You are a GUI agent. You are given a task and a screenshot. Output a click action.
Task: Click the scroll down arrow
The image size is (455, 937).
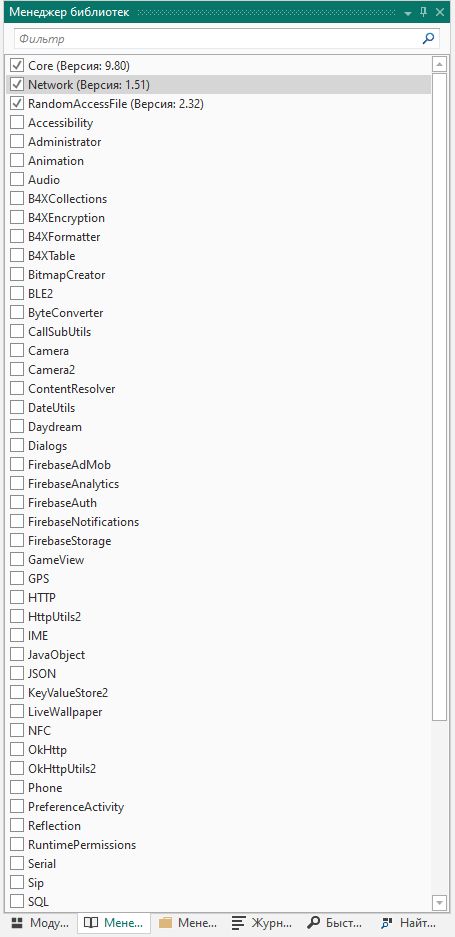439,902
